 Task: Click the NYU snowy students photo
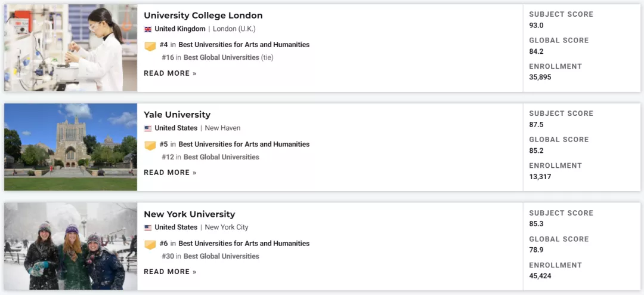pos(70,246)
